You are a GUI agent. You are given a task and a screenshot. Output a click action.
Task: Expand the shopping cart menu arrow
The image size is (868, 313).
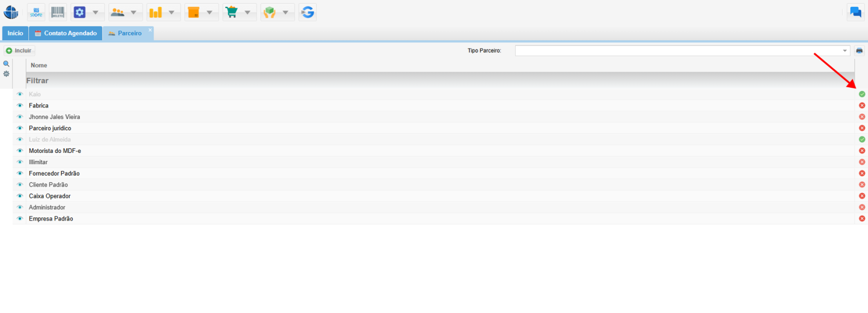point(247,12)
